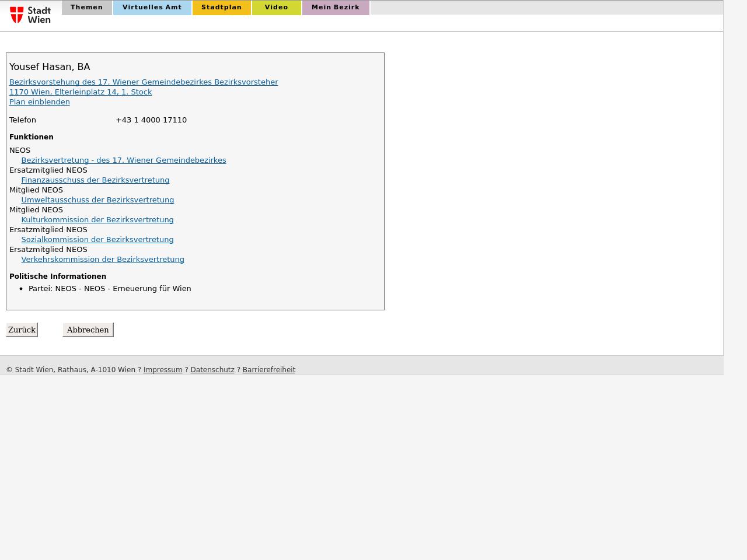Open Finanzausschuss der Bezirksvertretung link
The image size is (747, 560).
point(95,180)
